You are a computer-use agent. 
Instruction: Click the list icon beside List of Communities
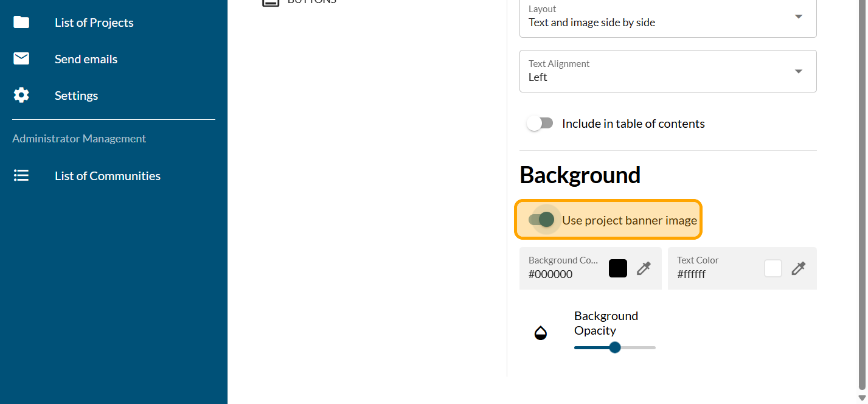[21, 176]
